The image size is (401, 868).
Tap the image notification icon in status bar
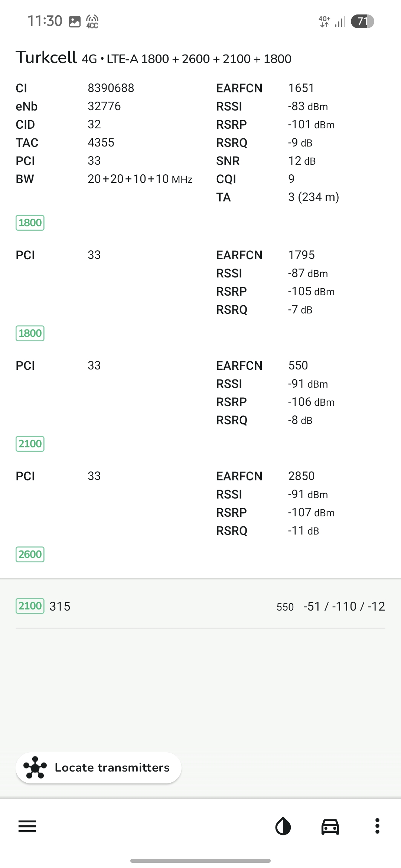pyautogui.click(x=75, y=22)
